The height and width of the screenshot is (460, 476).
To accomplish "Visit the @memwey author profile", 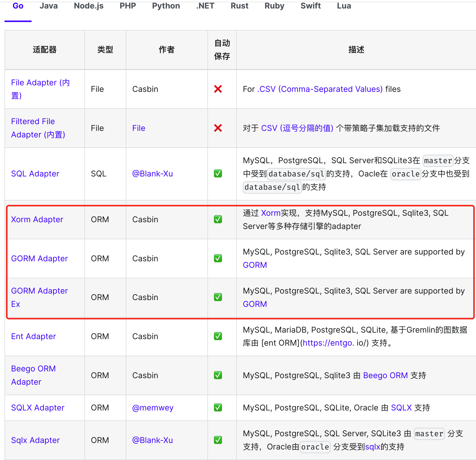I will [153, 408].
